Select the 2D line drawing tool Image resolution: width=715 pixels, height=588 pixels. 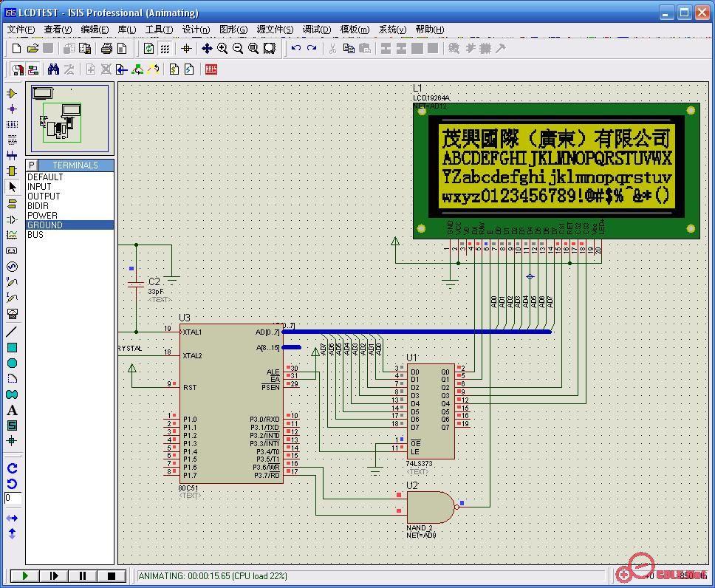click(x=13, y=332)
